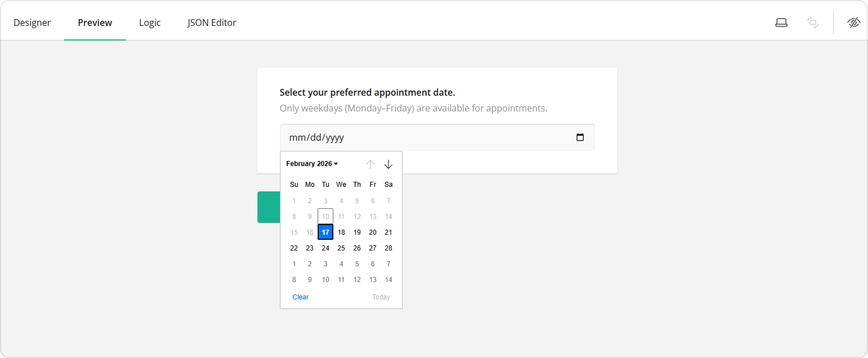
Task: Open the calendar via the date input icon
Action: [580, 137]
